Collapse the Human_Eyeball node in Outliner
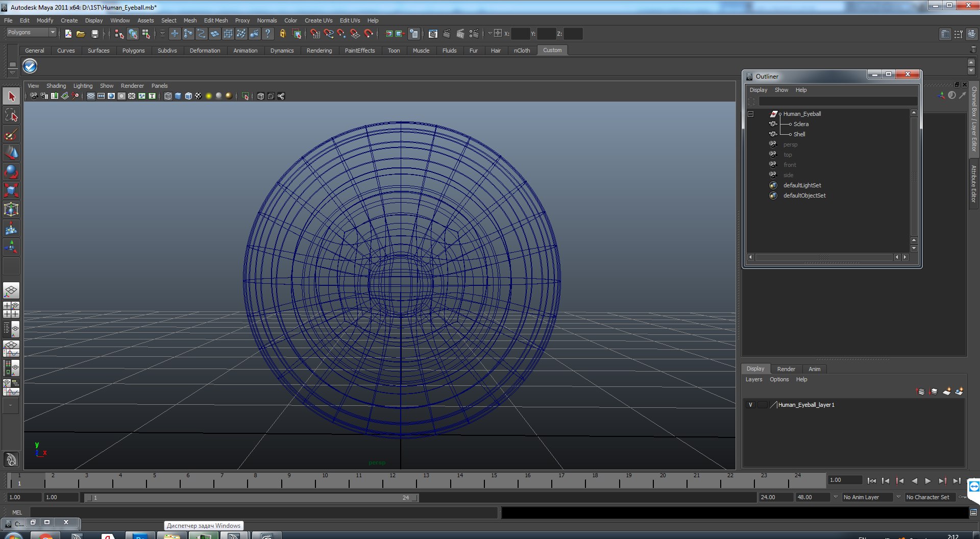The image size is (980, 539). 751,114
